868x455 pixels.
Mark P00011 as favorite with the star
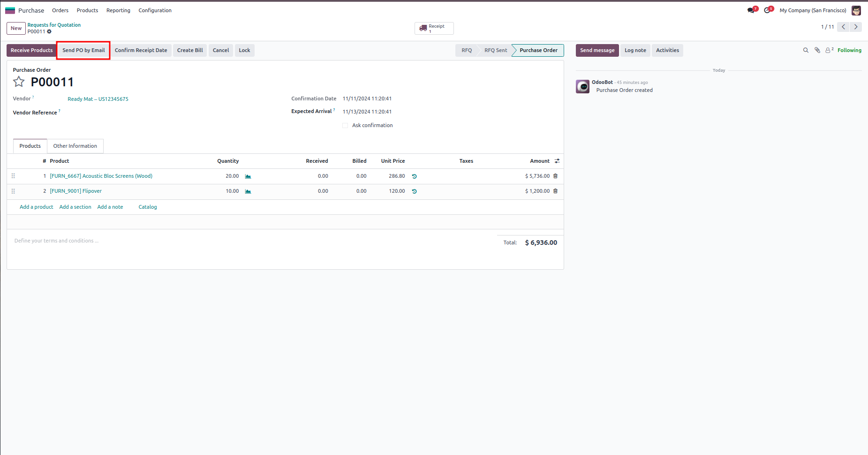19,82
